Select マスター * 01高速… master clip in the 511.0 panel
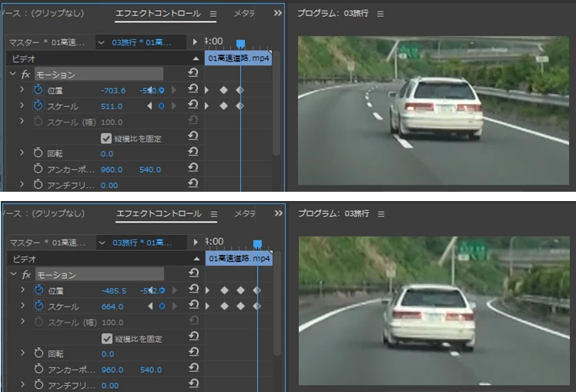Image resolution: width=576 pixels, height=392 pixels. [47, 42]
